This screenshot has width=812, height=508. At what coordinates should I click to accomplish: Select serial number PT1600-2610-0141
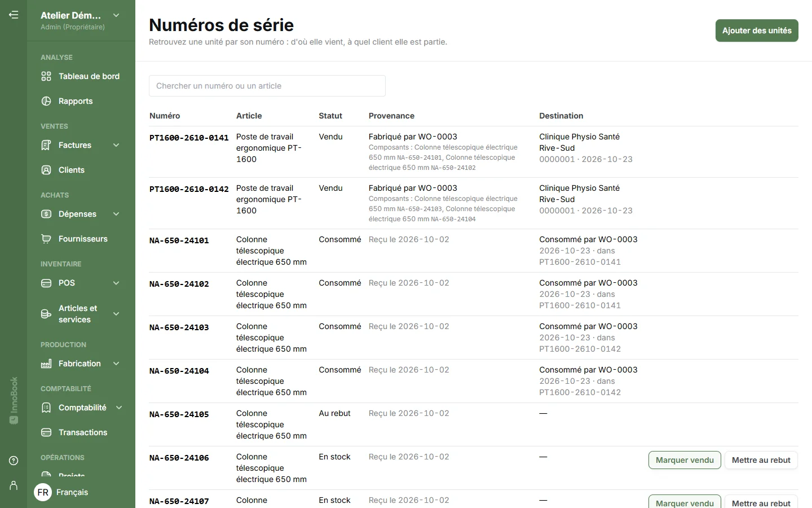pos(189,138)
